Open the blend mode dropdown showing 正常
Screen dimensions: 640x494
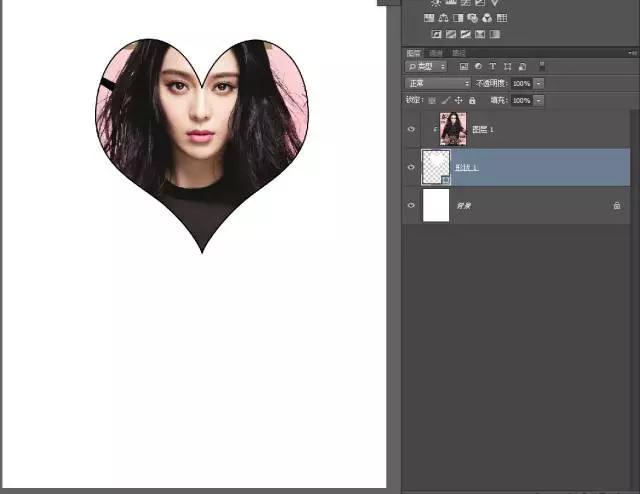click(437, 83)
